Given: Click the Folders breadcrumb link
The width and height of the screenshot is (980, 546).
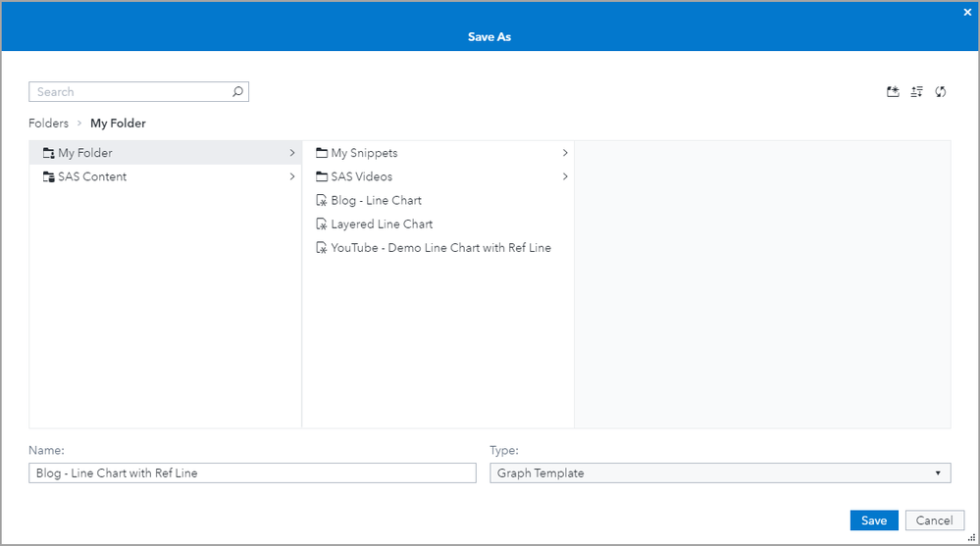Looking at the screenshot, I should (x=48, y=124).
